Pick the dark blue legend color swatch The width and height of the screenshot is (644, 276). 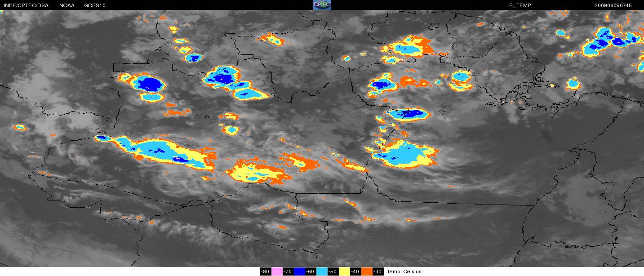[299, 272]
